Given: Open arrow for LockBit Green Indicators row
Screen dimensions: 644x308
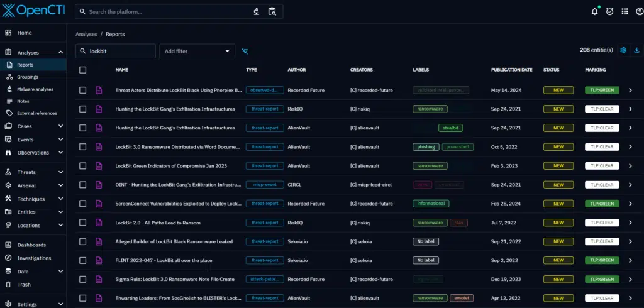Looking at the screenshot, I should pos(630,166).
